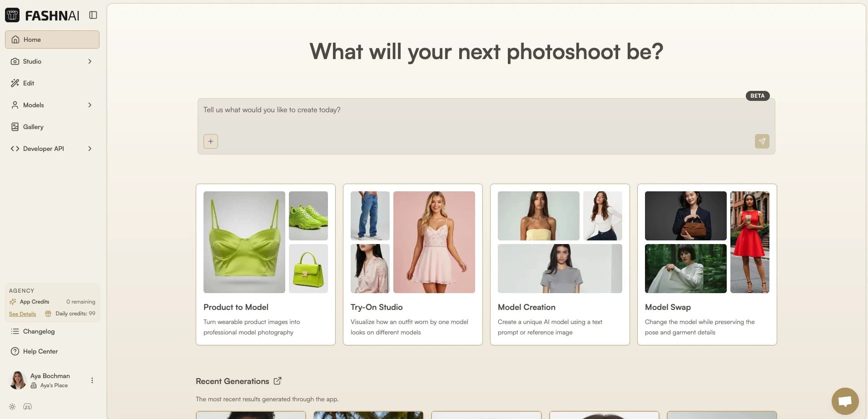The image size is (868, 419).
Task: Open the three-dot menu next to Aya Bochman
Action: click(92, 380)
